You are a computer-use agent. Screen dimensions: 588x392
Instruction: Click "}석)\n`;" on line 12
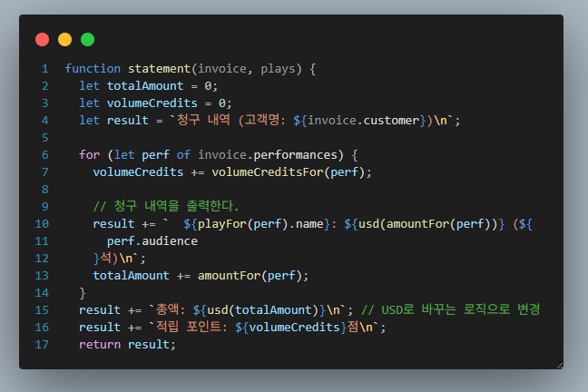pyautogui.click(x=119, y=259)
